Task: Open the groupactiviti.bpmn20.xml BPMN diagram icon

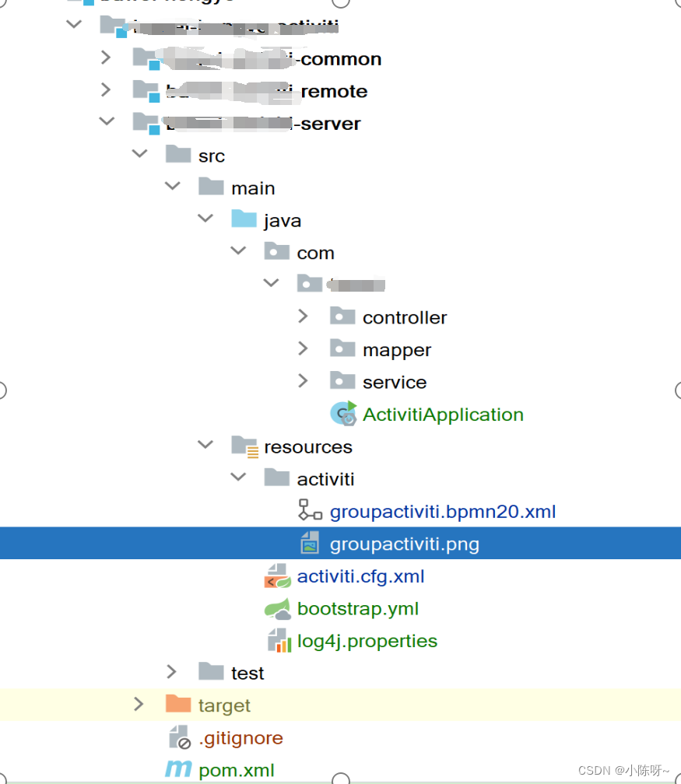Action: (311, 511)
